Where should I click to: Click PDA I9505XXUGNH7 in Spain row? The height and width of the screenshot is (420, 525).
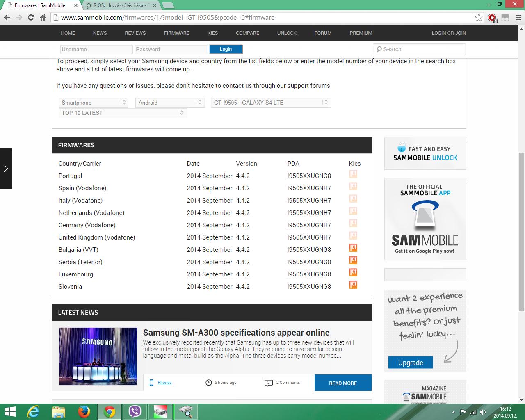(309, 188)
